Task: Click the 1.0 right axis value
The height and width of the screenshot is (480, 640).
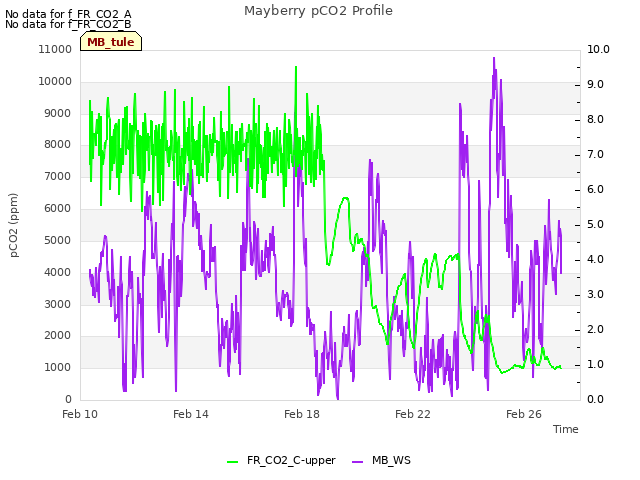Action: tap(596, 364)
